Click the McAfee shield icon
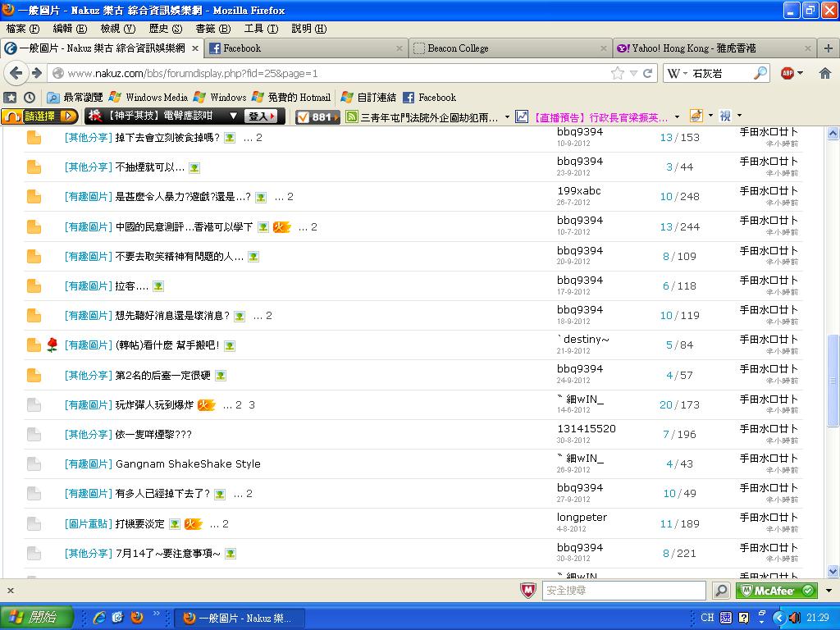This screenshot has height=630, width=840. pos(528,591)
